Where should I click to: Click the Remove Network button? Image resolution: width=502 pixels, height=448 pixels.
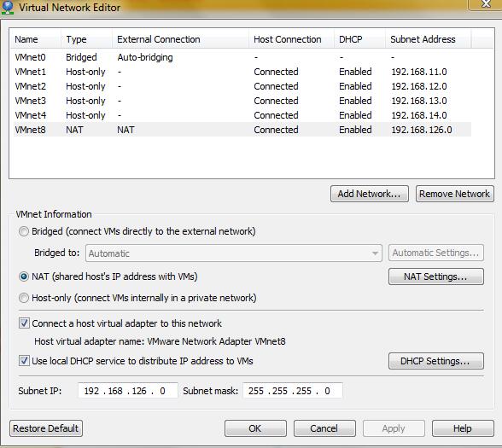(454, 194)
